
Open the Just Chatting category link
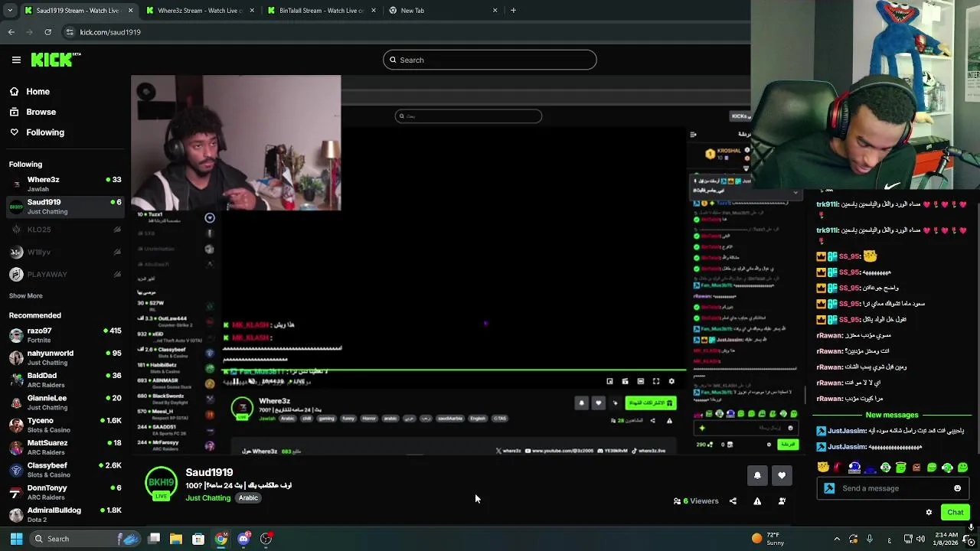pyautogui.click(x=207, y=498)
